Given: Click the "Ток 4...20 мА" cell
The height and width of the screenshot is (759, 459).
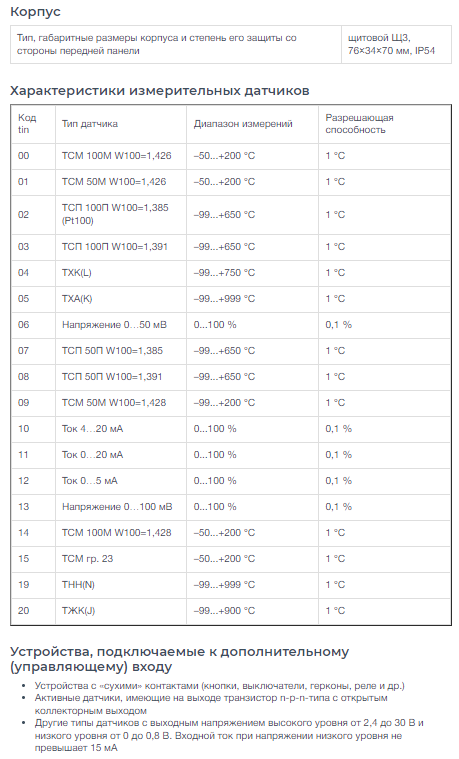Looking at the screenshot, I should pyautogui.click(x=121, y=429).
